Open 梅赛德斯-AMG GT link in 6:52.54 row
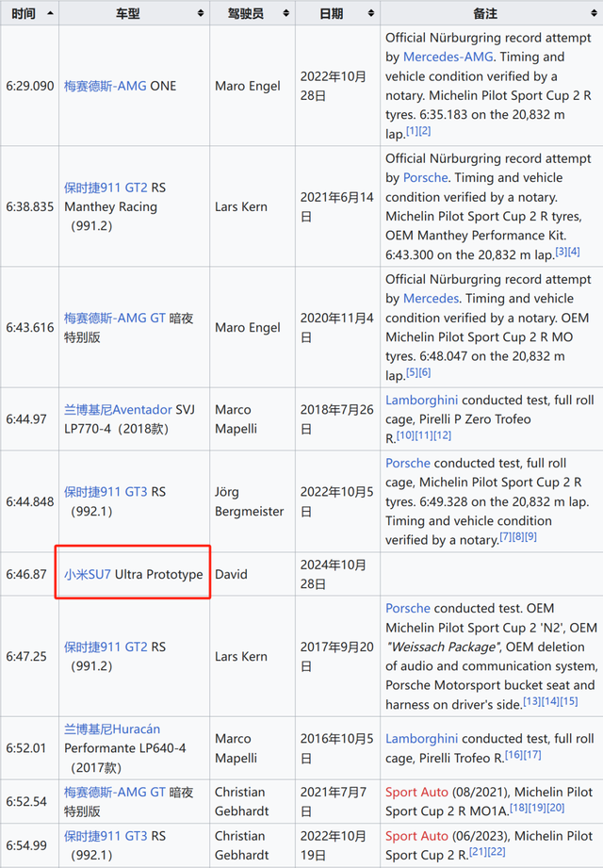603x868 pixels. (115, 793)
